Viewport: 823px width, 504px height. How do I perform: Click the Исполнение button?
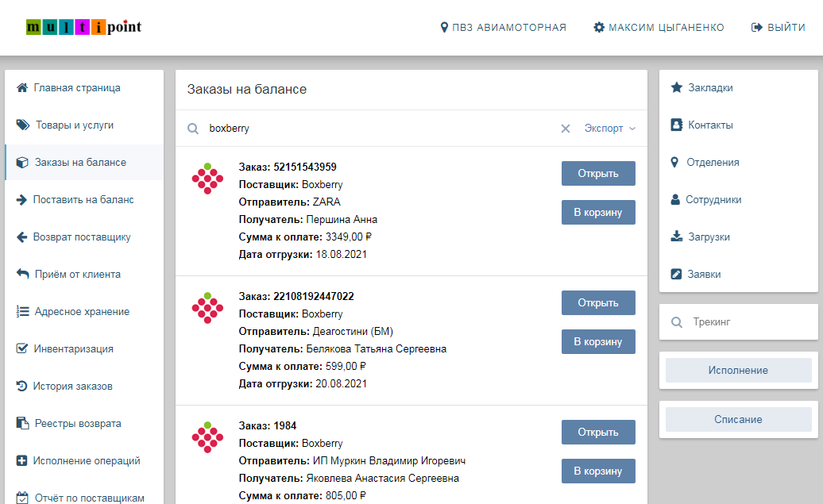coord(739,371)
